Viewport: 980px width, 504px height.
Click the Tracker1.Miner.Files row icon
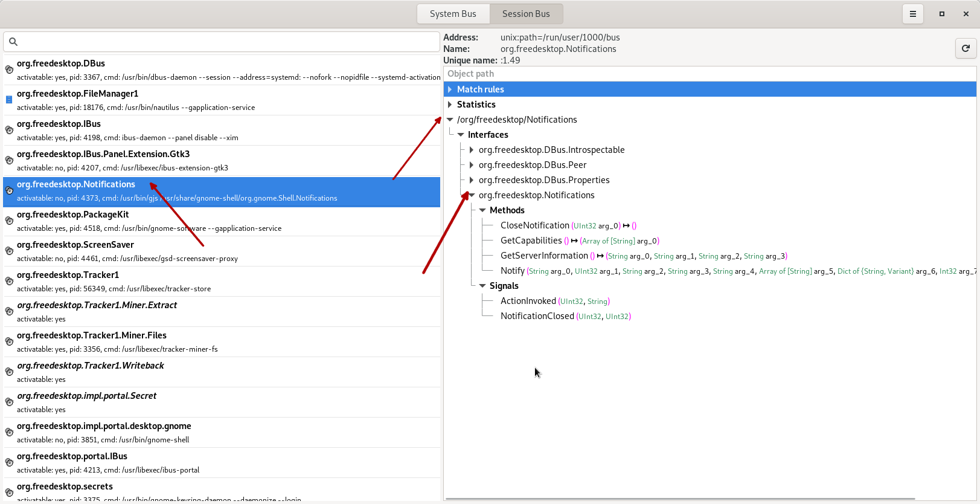pyautogui.click(x=9, y=341)
